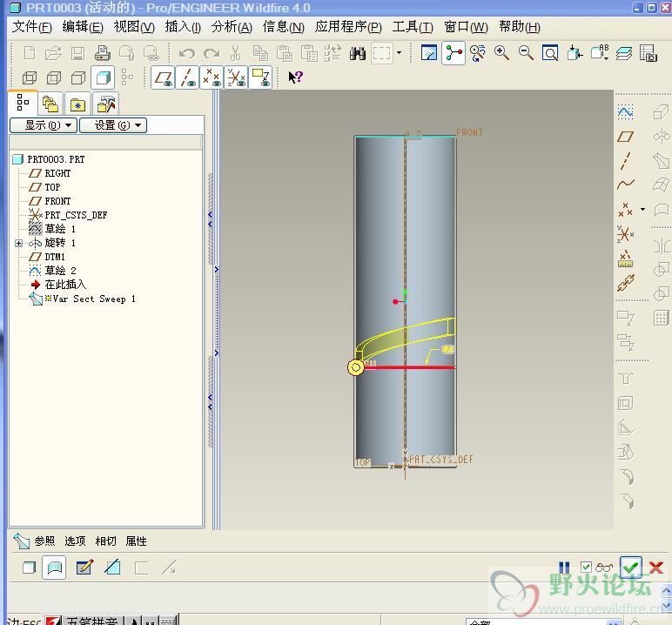
Task: Click the Save icon in toolbar
Action: (x=77, y=53)
